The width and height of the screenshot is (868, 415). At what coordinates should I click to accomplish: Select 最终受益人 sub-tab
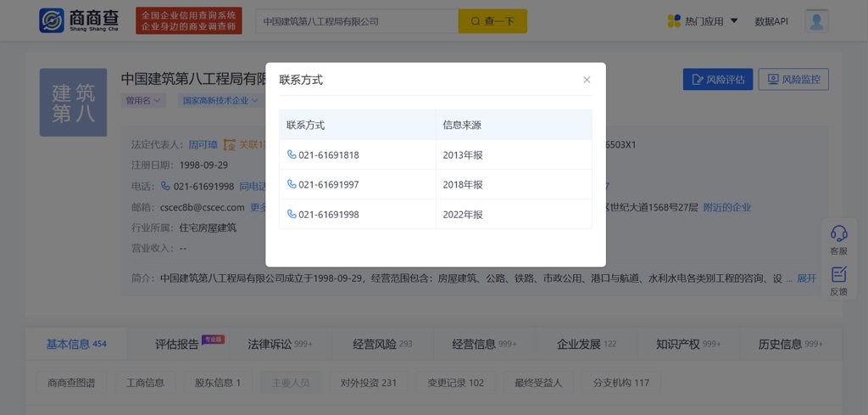click(x=538, y=382)
